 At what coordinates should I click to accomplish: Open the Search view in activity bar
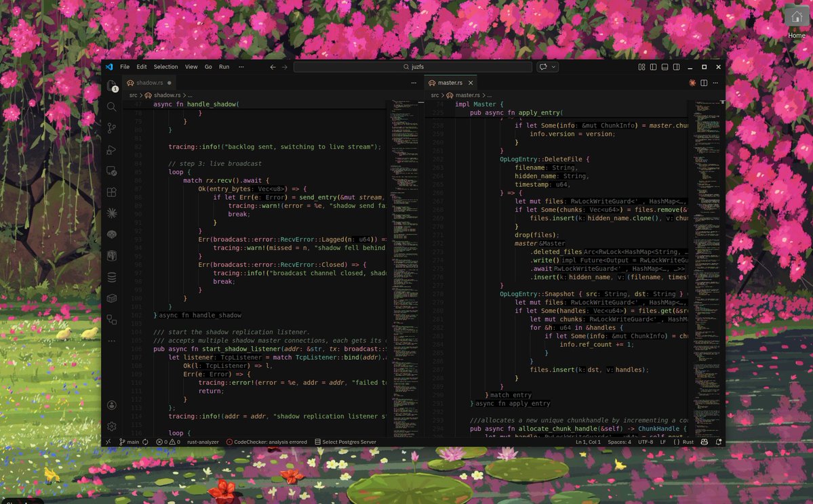tap(111, 107)
